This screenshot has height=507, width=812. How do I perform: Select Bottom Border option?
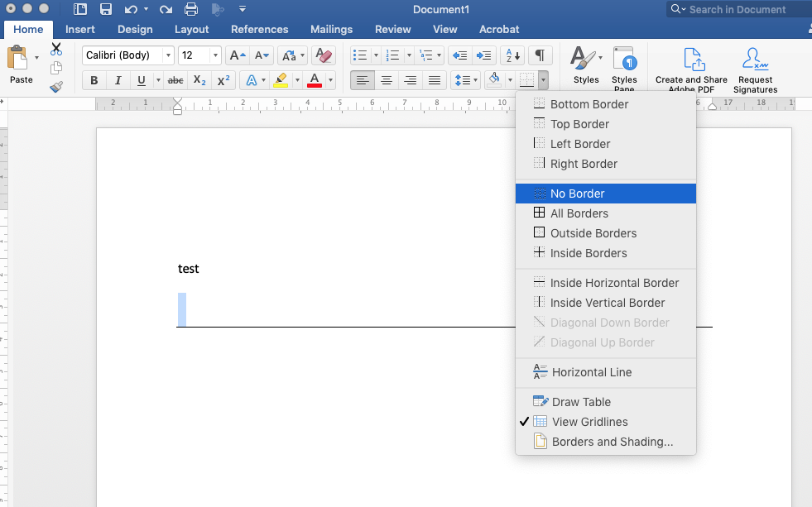tap(606, 104)
